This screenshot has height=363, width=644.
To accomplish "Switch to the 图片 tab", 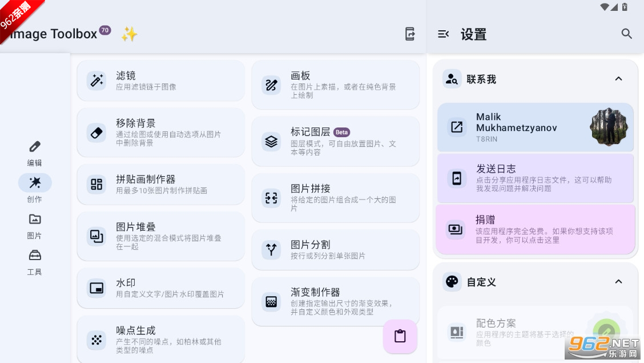I will (x=35, y=226).
